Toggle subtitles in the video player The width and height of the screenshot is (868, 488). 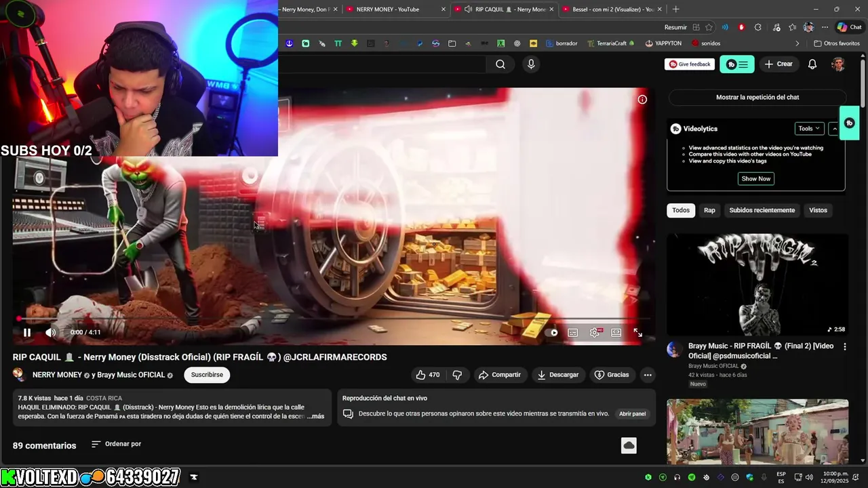573,332
